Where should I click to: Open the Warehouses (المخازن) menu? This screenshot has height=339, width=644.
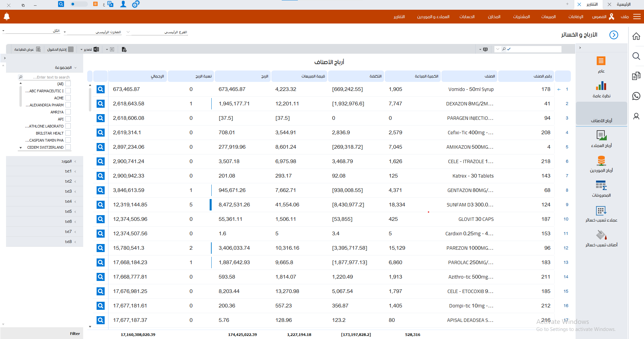[x=494, y=17]
